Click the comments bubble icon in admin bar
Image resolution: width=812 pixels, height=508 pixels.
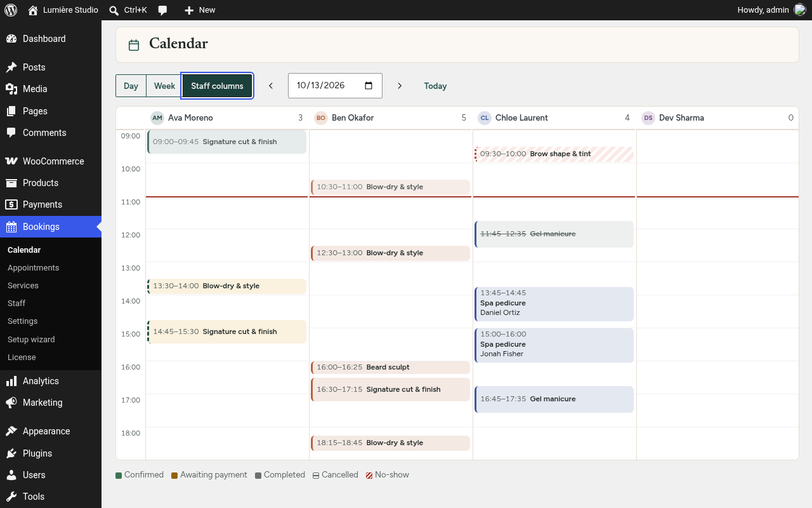[163, 10]
